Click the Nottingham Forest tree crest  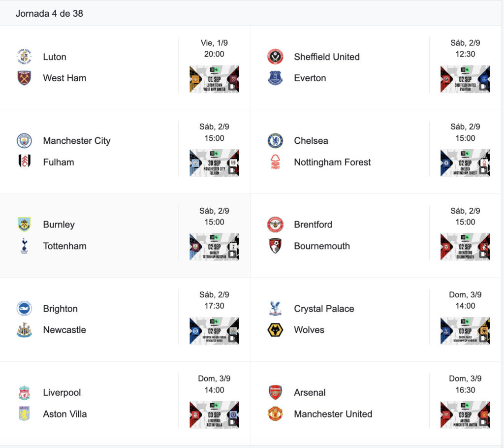coord(275,162)
